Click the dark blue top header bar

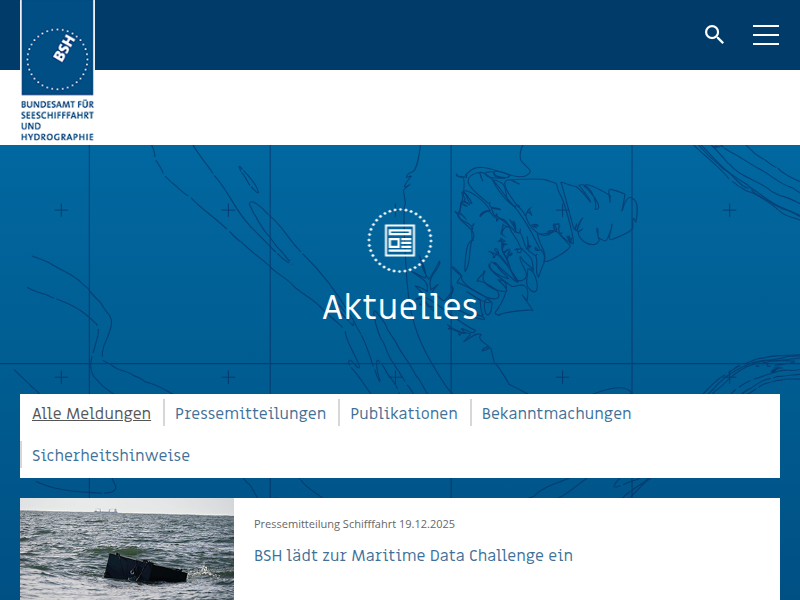point(400,35)
